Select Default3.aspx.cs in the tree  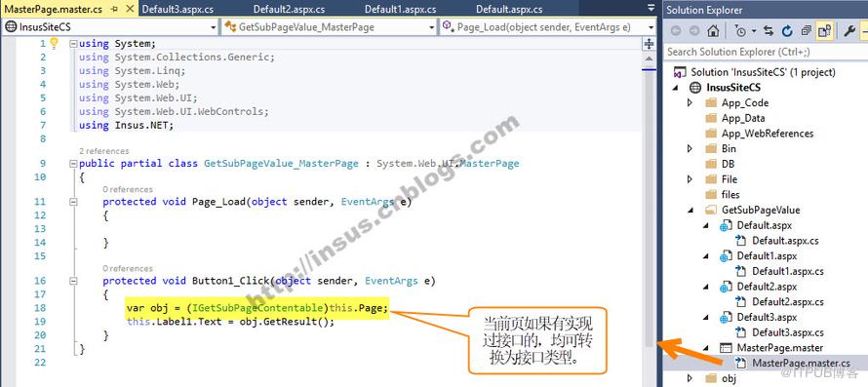pyautogui.click(x=788, y=332)
